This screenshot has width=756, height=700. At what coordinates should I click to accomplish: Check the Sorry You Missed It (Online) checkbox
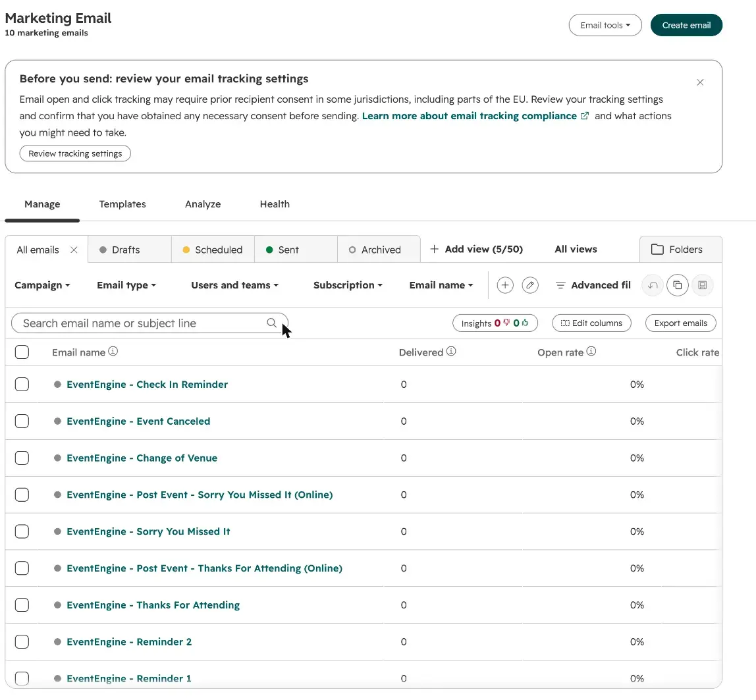coord(22,495)
